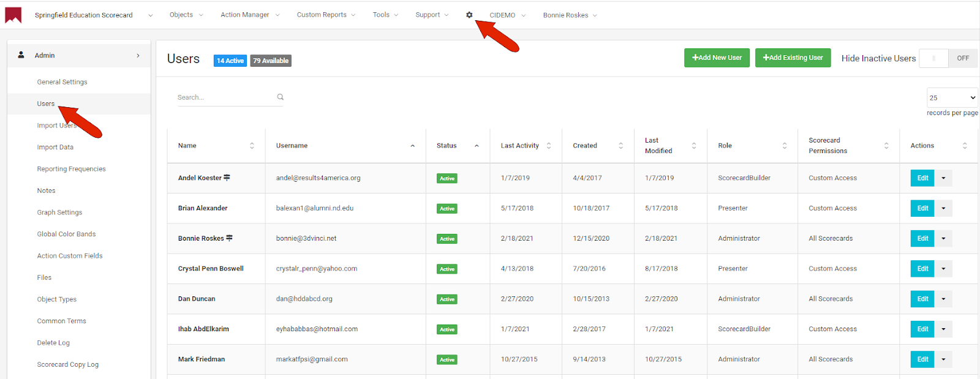The height and width of the screenshot is (379, 980).
Task: Click Edit for Ihab AbdElkarim
Action: tap(922, 329)
